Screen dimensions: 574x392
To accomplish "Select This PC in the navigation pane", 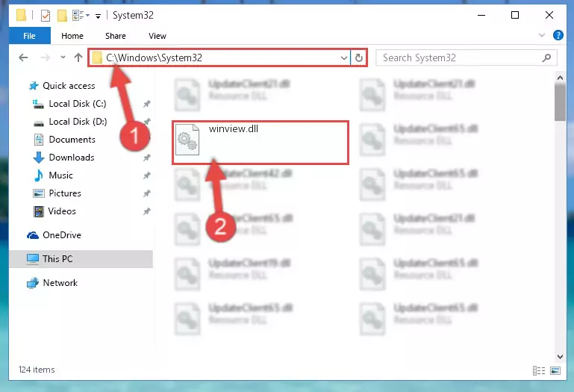I will click(x=81, y=259).
